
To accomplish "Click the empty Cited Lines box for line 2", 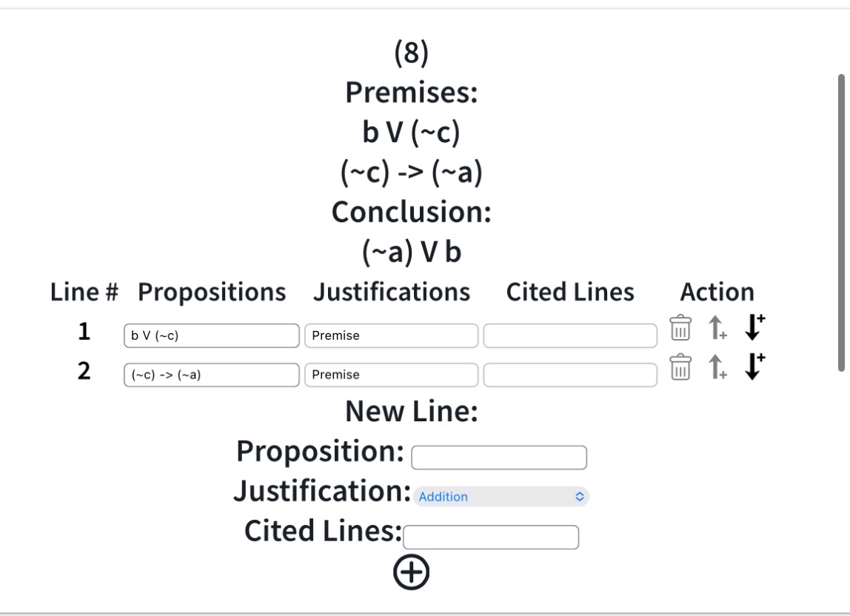I will tap(569, 375).
